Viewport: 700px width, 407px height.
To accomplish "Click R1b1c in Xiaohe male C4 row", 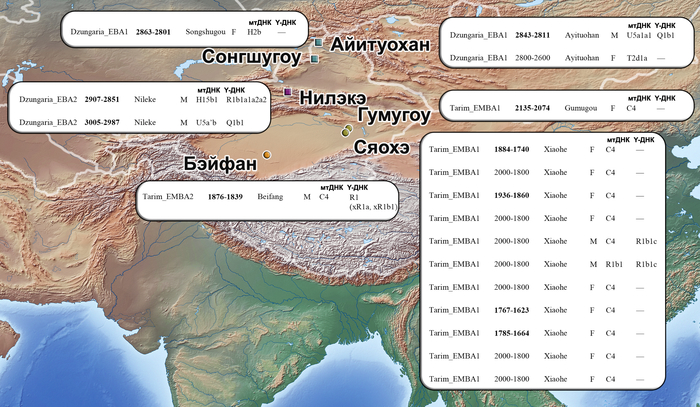I will pos(646,241).
